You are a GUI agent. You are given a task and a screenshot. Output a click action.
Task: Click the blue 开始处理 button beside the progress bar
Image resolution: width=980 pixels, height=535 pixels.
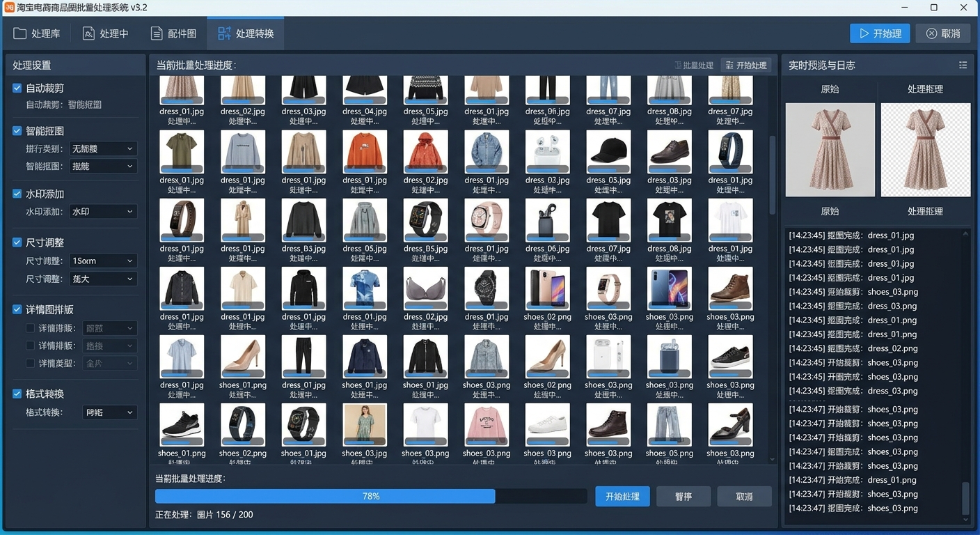click(622, 497)
